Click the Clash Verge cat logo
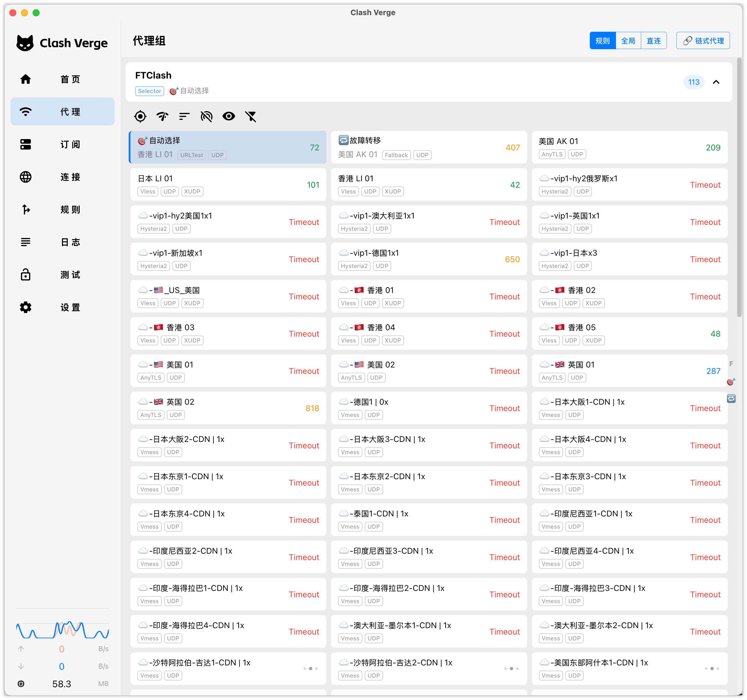This screenshot has width=747, height=700. (x=25, y=43)
